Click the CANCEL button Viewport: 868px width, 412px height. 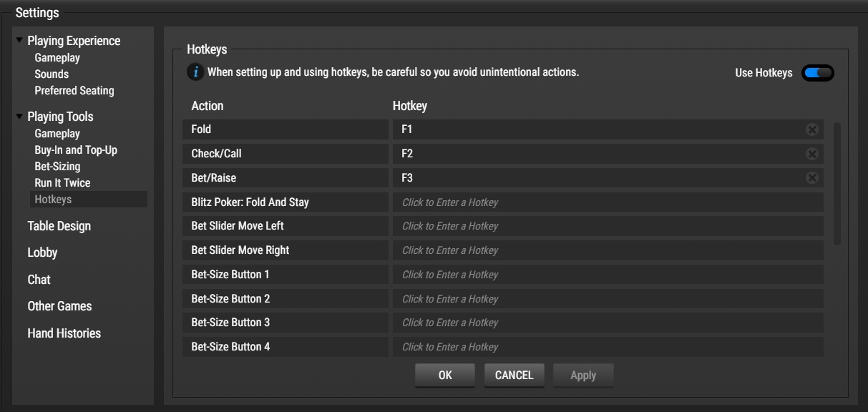point(514,376)
